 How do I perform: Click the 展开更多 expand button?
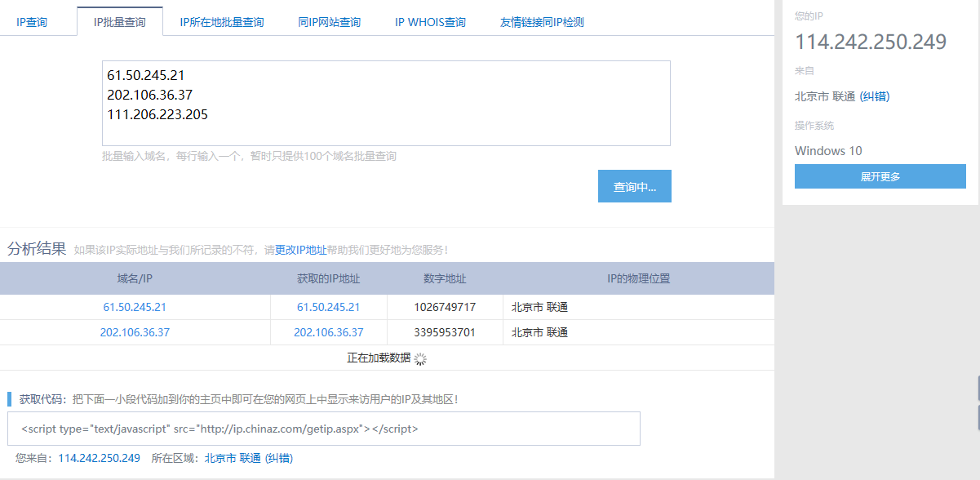click(880, 176)
